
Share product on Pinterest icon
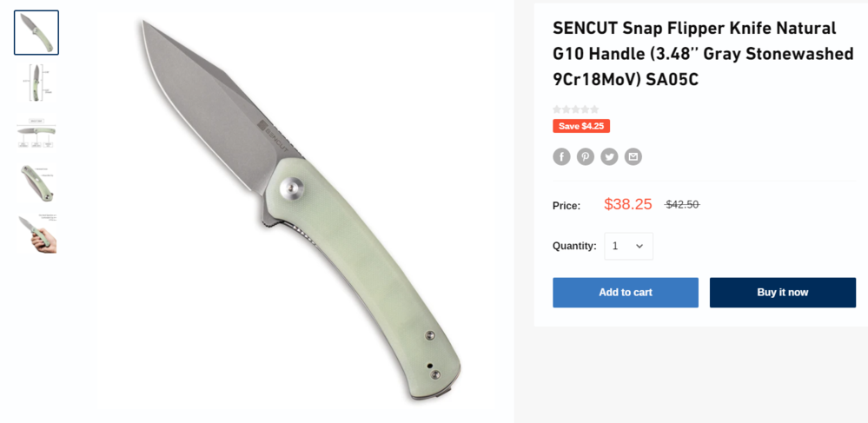[585, 156]
